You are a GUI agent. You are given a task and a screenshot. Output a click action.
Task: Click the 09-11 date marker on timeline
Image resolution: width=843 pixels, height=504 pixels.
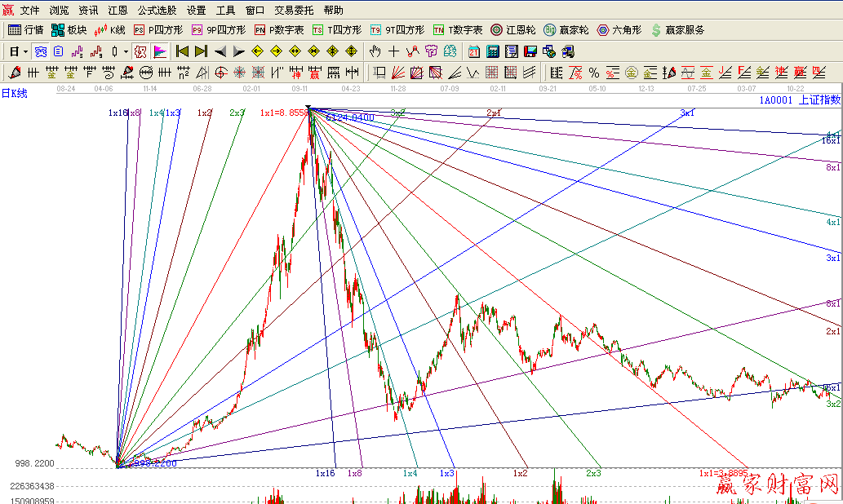(299, 87)
